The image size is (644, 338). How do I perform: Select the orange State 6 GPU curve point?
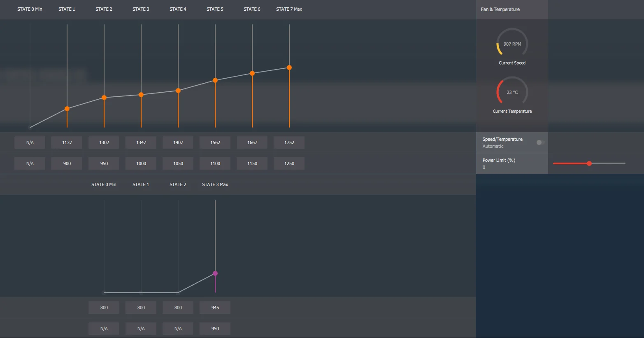point(252,73)
